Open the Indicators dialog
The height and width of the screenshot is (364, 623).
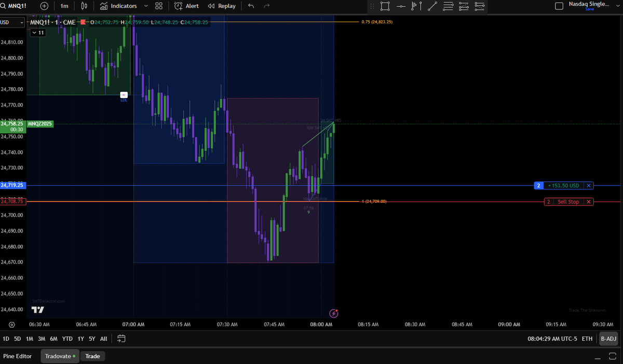(118, 6)
